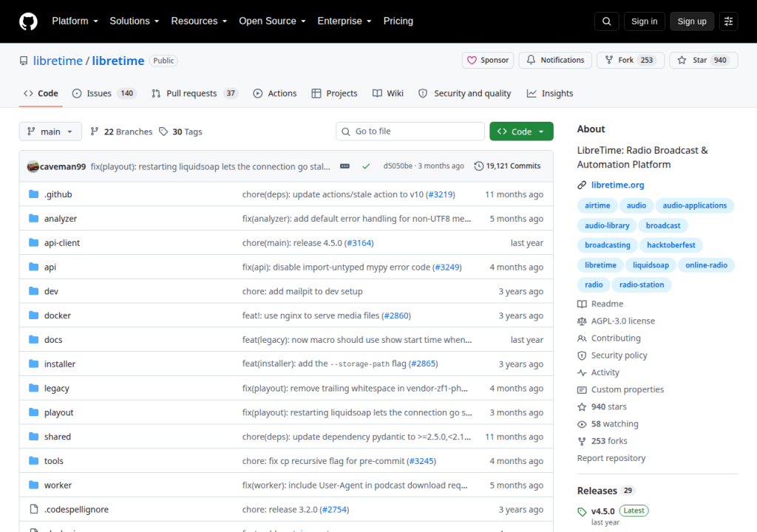Viewport: 757px width, 532px height.
Task: Open the api-client folder icon
Action: [33, 242]
